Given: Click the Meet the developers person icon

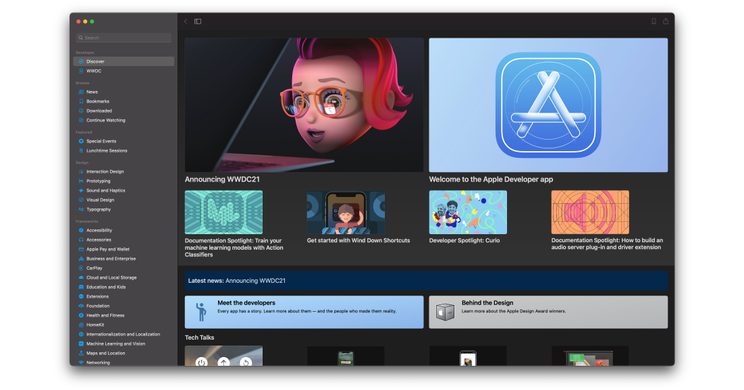Looking at the screenshot, I should point(201,312).
